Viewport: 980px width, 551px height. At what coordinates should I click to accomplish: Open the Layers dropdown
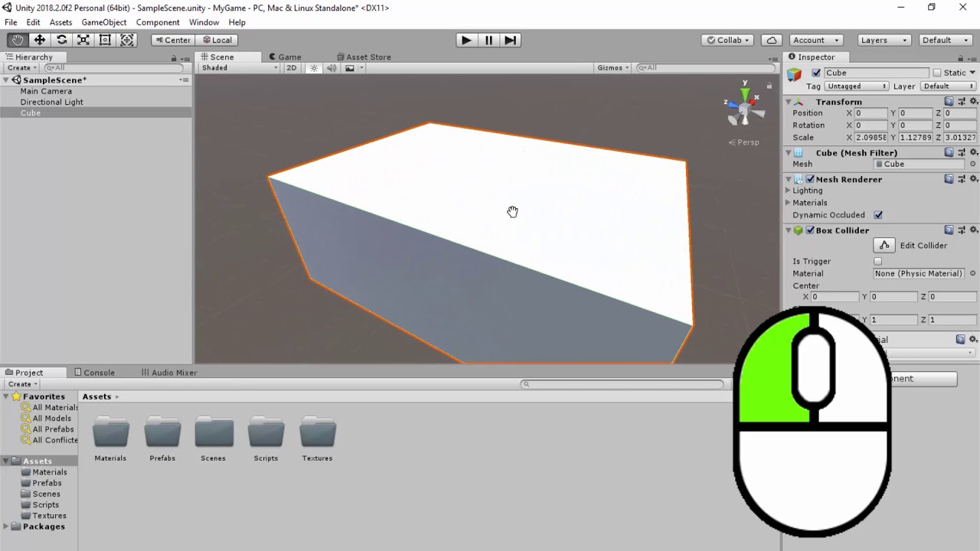coord(883,40)
